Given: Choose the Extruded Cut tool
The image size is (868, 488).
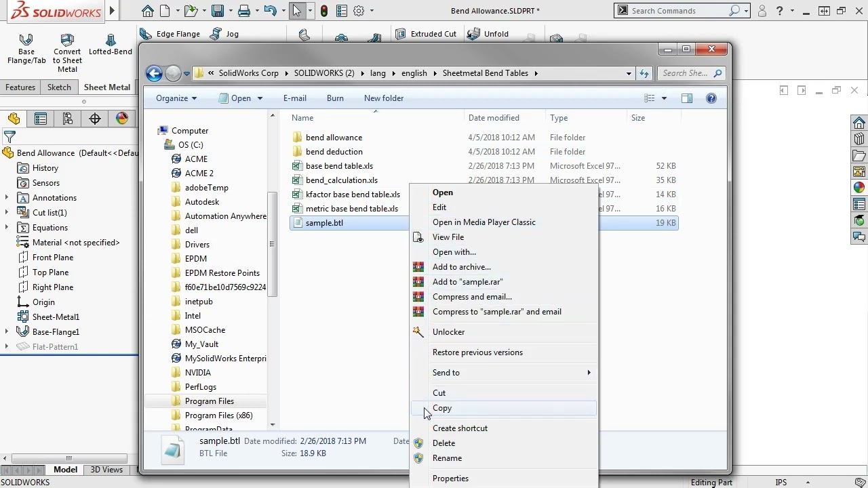Looking at the screenshot, I should (426, 34).
